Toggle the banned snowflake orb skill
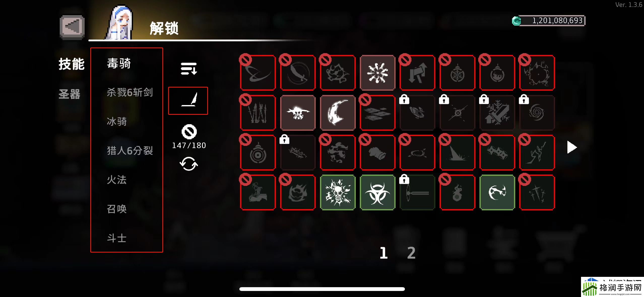Screen dimensions: 644x297 457,73
